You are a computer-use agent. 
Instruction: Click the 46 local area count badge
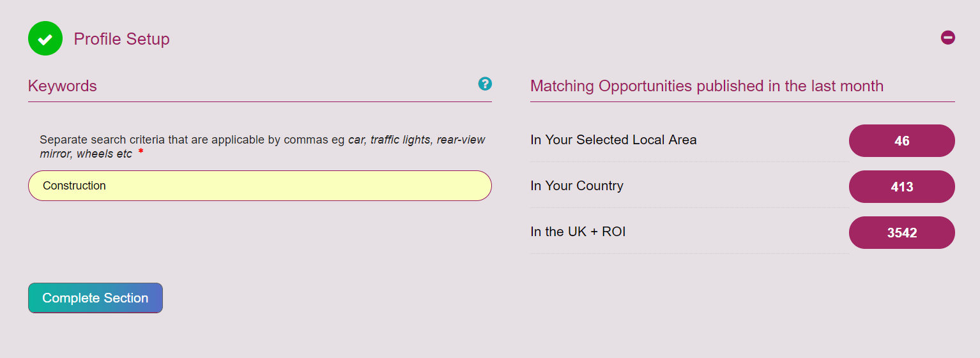point(901,141)
